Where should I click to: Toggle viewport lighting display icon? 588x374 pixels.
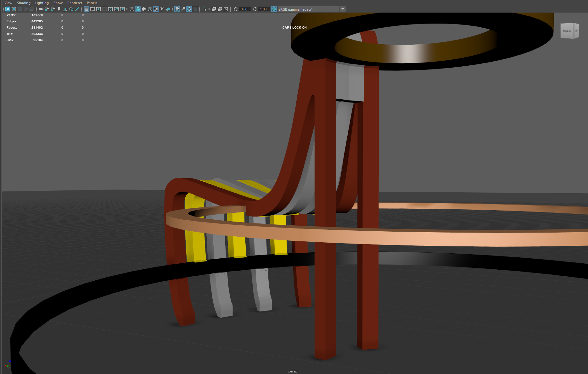click(162, 9)
